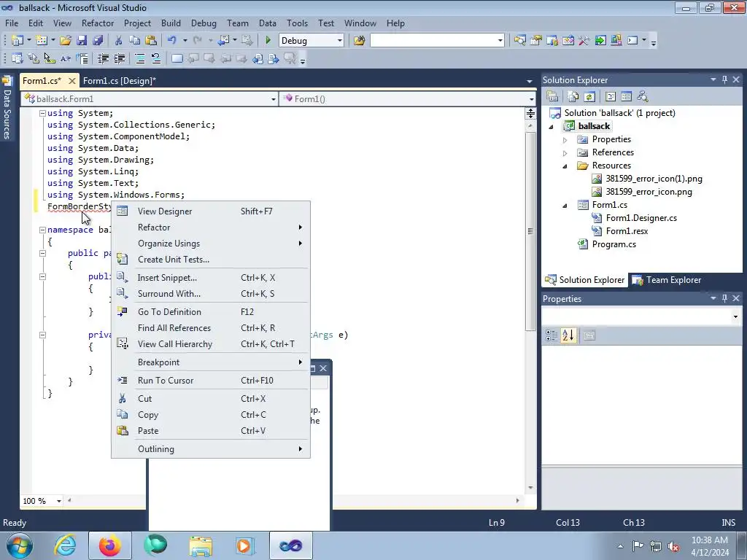Toggle auto-hide pin on Solution Explorer panel
This screenshot has height=560, width=747.
[724, 79]
